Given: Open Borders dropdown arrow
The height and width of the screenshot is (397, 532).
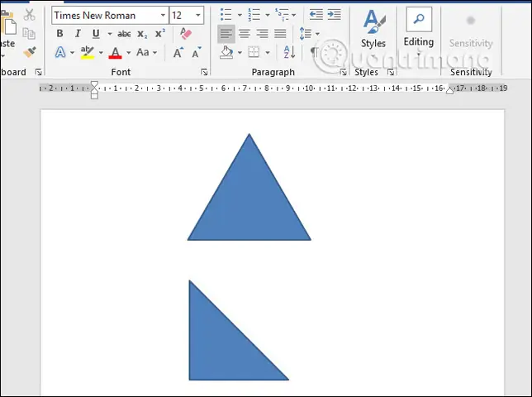Looking at the screenshot, I should 268,53.
